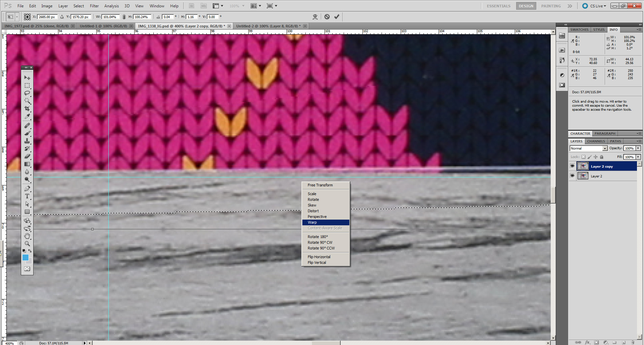
Task: Select the Eraser tool
Action: (27, 156)
